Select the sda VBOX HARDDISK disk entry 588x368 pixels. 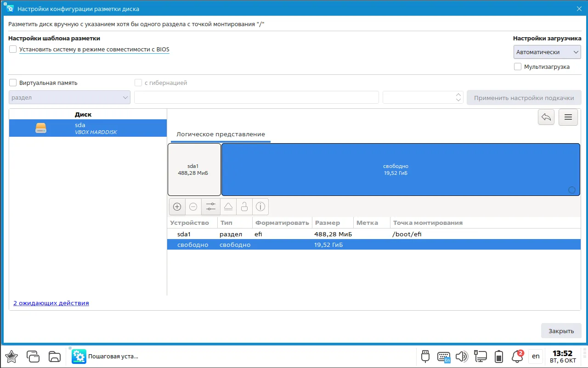[x=88, y=128]
